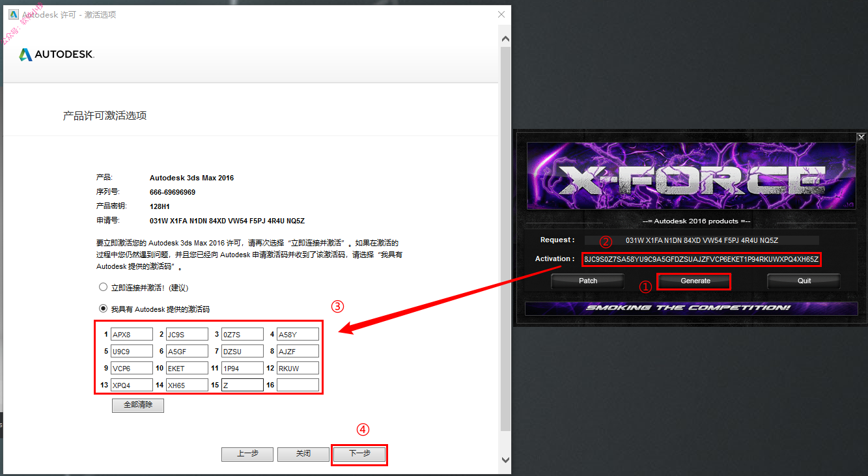The image size is (868, 476).
Task: Click activation code field 10 containing EKET
Action: pos(187,368)
